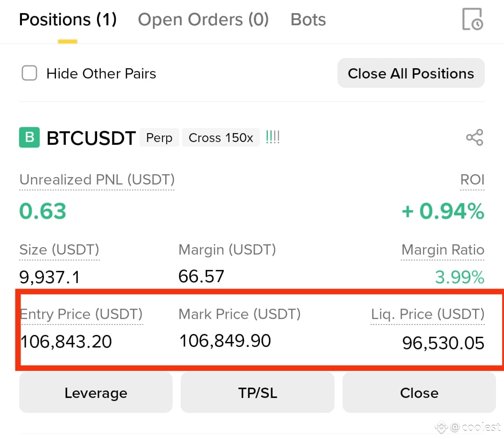Click the green B Binance pair icon

[29, 137]
